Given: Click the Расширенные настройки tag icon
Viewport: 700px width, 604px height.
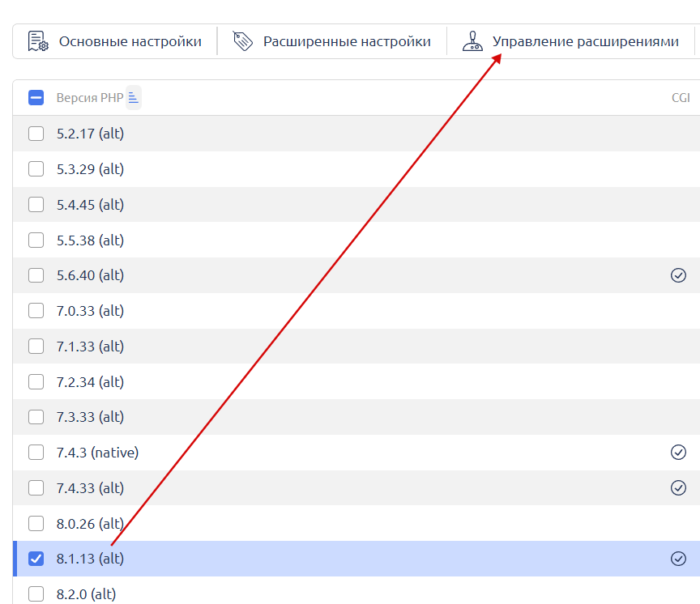Looking at the screenshot, I should pos(243,41).
